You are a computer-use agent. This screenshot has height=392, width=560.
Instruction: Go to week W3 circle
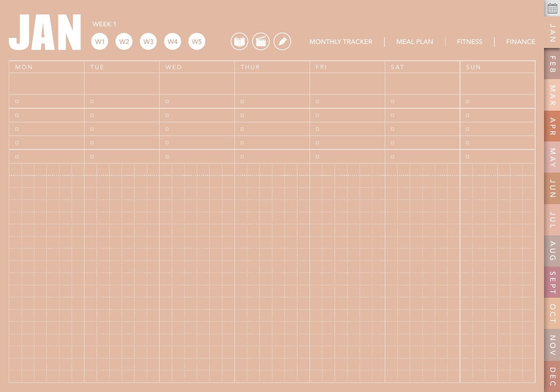(x=148, y=42)
